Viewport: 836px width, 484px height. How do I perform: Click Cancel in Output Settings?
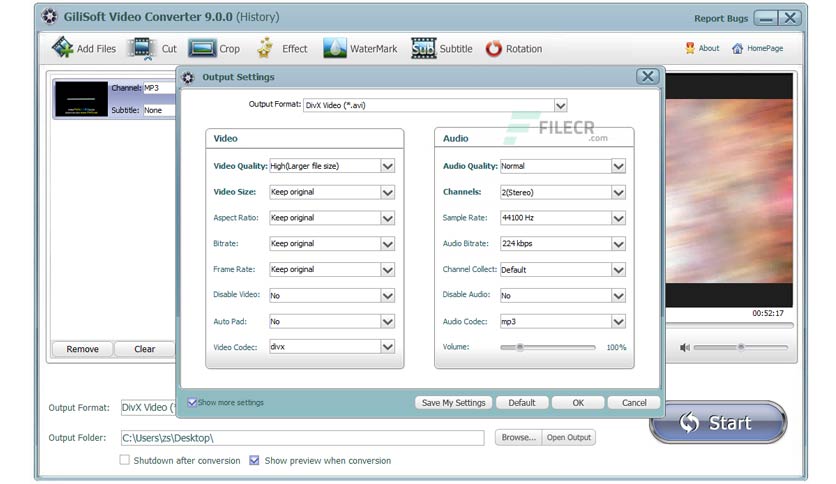click(634, 402)
